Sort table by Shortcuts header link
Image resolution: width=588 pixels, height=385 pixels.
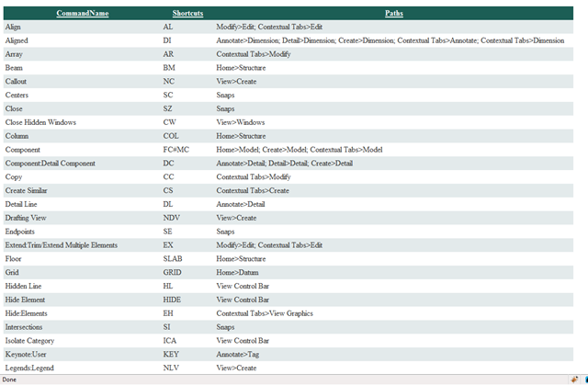click(187, 13)
